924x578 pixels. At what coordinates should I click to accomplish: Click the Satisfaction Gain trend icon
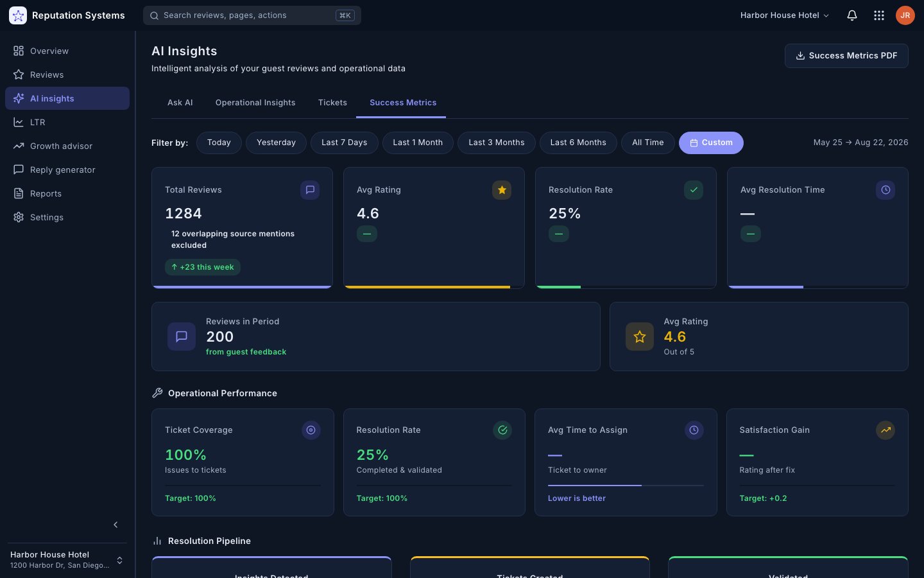[886, 430]
